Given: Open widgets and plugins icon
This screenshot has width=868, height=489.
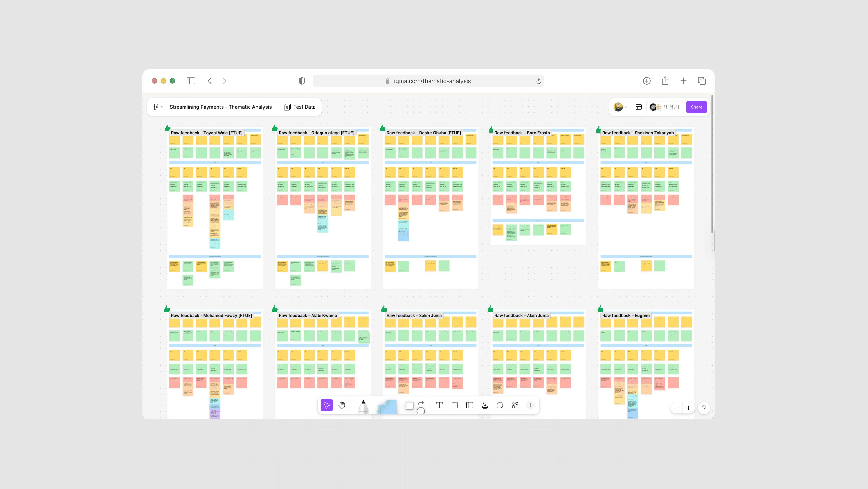Looking at the screenshot, I should click(515, 405).
